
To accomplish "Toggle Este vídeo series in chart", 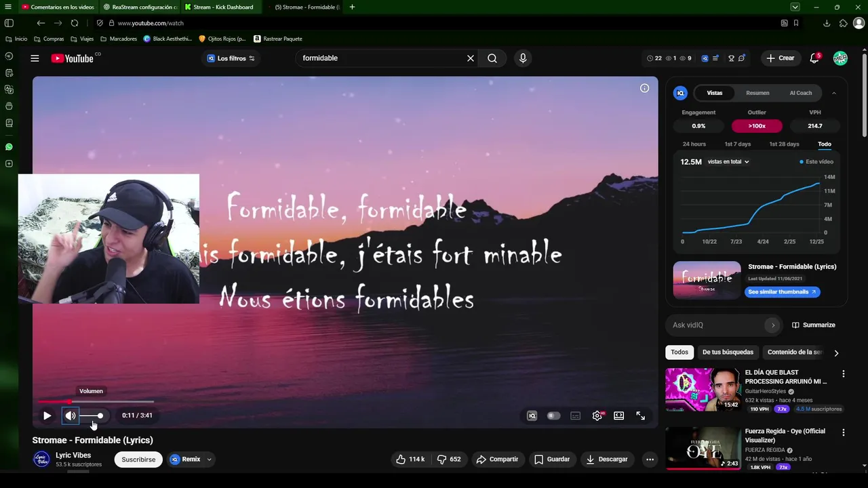I will pos(816,162).
